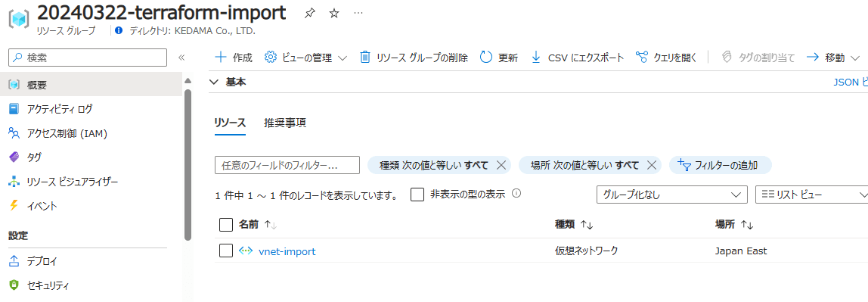Click the 種類 filter pill
The height and width of the screenshot is (302, 868).
(x=433, y=165)
